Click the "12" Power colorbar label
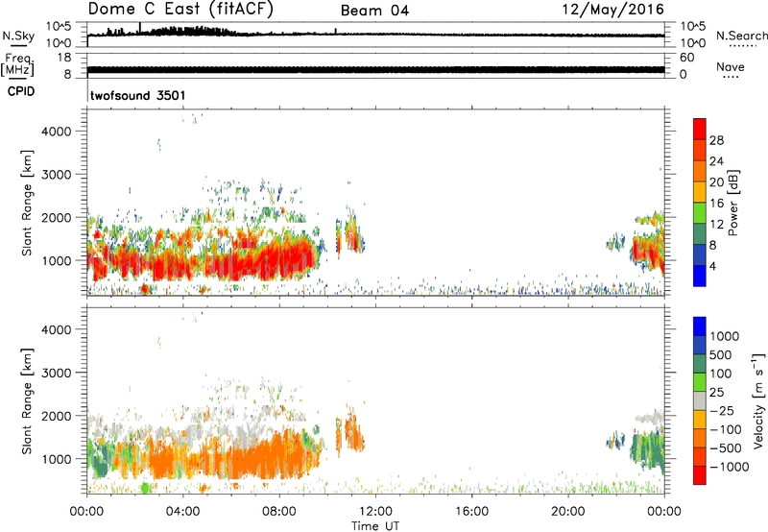This screenshot has width=768, height=532. pos(716,225)
